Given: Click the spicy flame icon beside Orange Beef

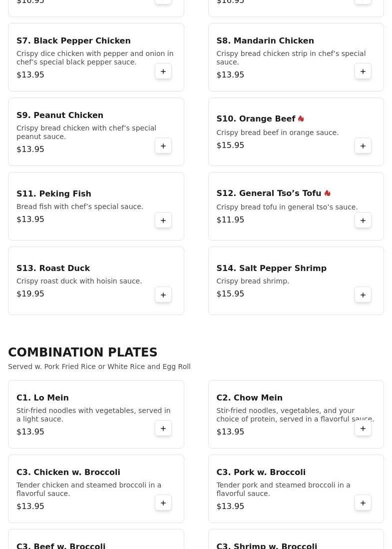Looking at the screenshot, I should coord(301,118).
